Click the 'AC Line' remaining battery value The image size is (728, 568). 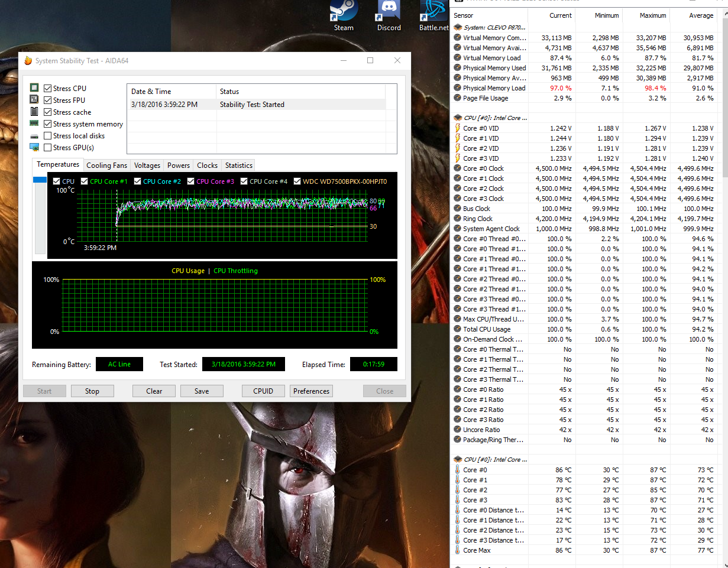[119, 364]
